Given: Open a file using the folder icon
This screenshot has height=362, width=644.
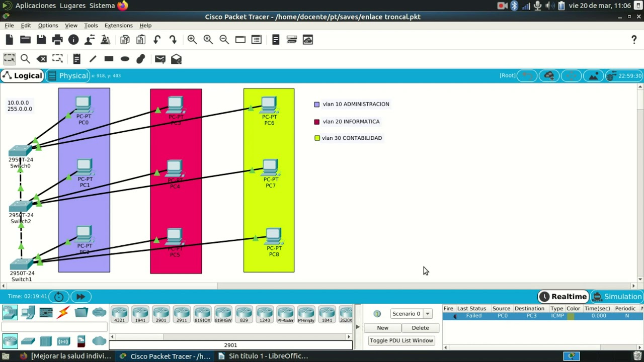Looking at the screenshot, I should (x=25, y=40).
